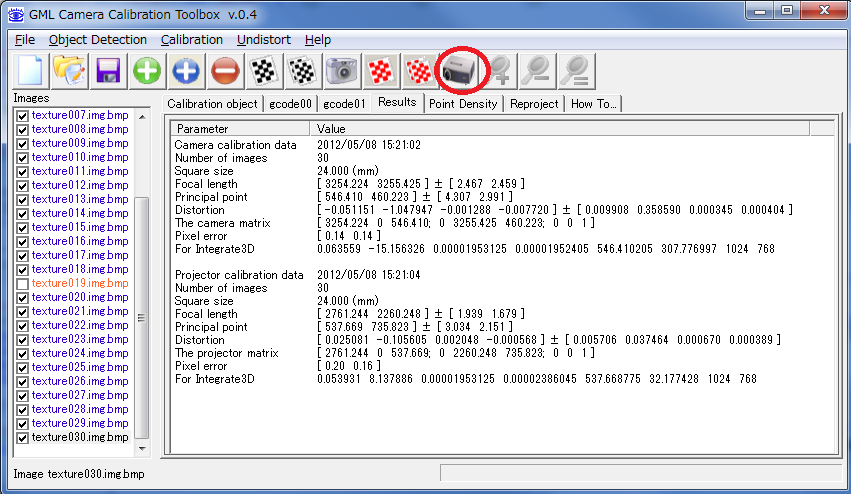Image resolution: width=851 pixels, height=494 pixels.
Task: Enable the texture019.img.bmp checkbox
Action: click(x=22, y=284)
